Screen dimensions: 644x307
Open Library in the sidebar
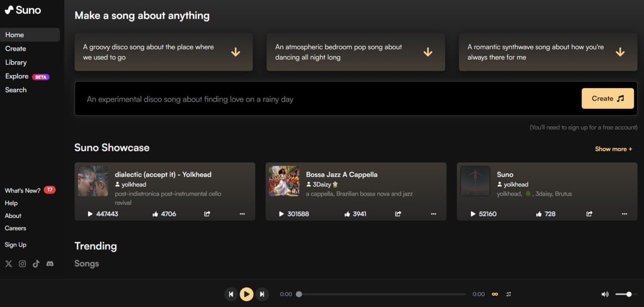click(16, 62)
